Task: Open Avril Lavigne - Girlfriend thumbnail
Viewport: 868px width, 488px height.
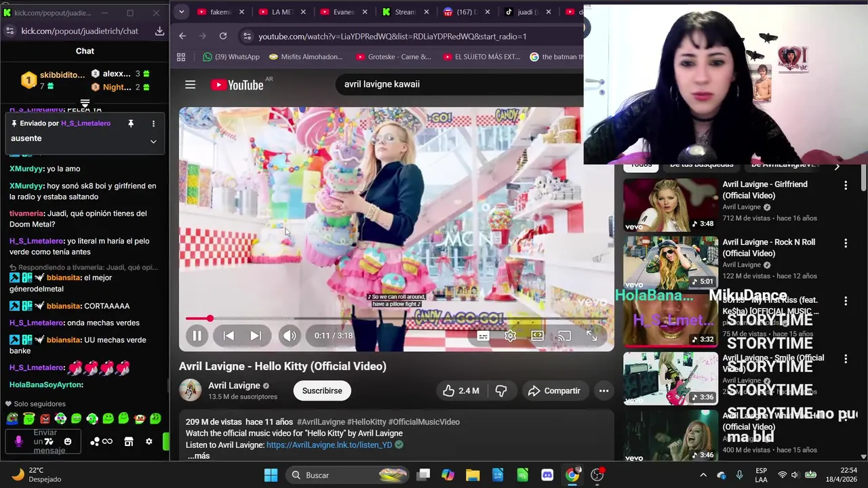Action: (x=670, y=205)
